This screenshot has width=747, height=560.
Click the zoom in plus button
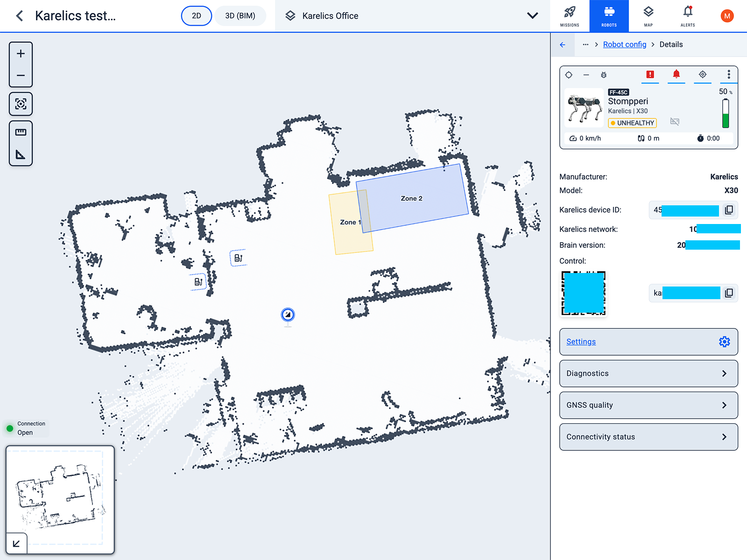(x=21, y=54)
